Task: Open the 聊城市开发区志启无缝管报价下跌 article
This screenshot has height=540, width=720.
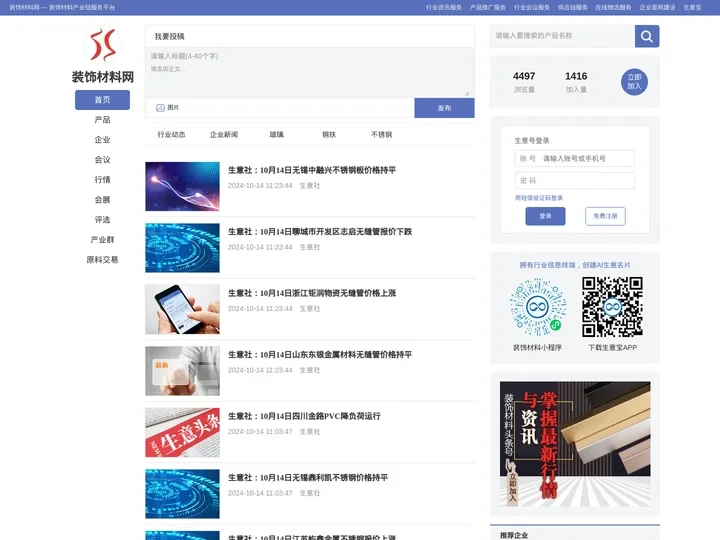Action: 320,232
